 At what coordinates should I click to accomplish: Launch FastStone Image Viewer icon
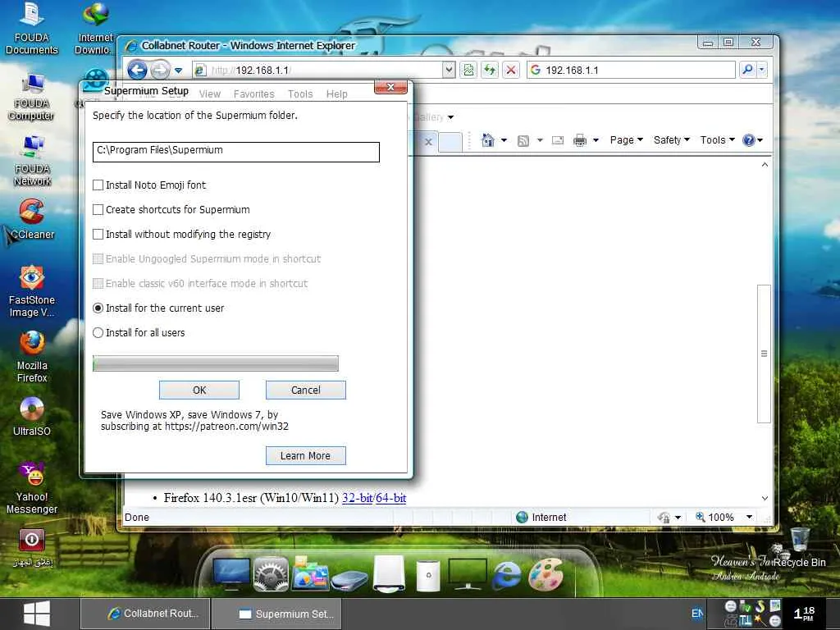click(x=32, y=290)
